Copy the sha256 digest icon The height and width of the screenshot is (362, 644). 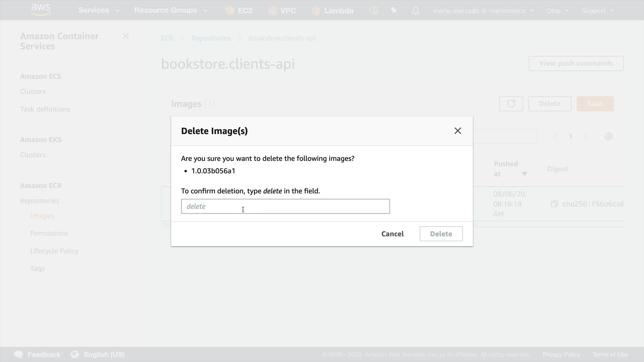[x=554, y=204]
